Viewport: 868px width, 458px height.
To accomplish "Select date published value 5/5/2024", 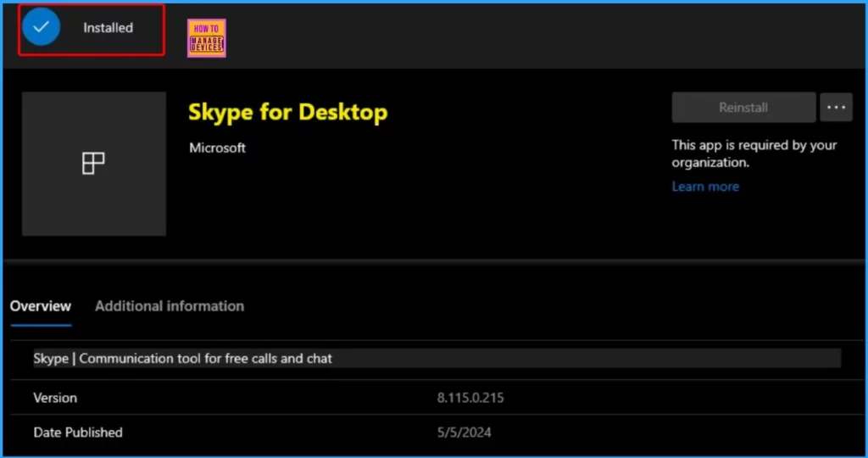I will point(464,433).
